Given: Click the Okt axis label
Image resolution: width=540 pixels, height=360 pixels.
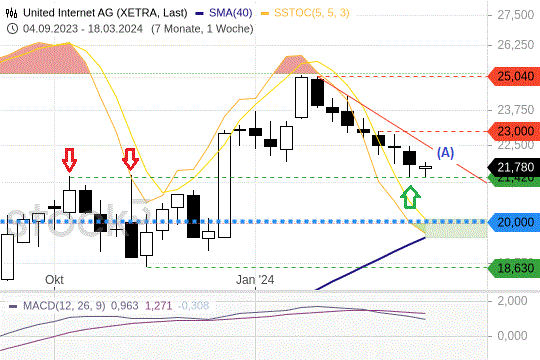Looking at the screenshot, I should point(54,280).
